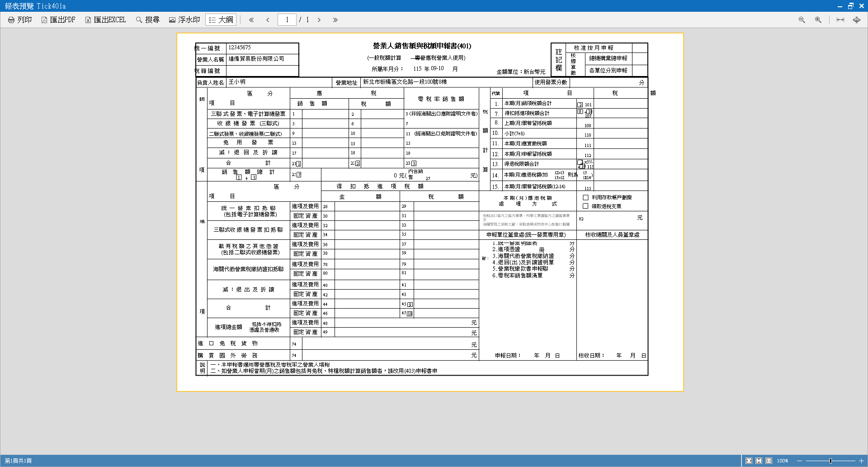The width and height of the screenshot is (868, 467).
Task: Click the company name 達偉貿易股份有限公司
Action: pos(256,59)
